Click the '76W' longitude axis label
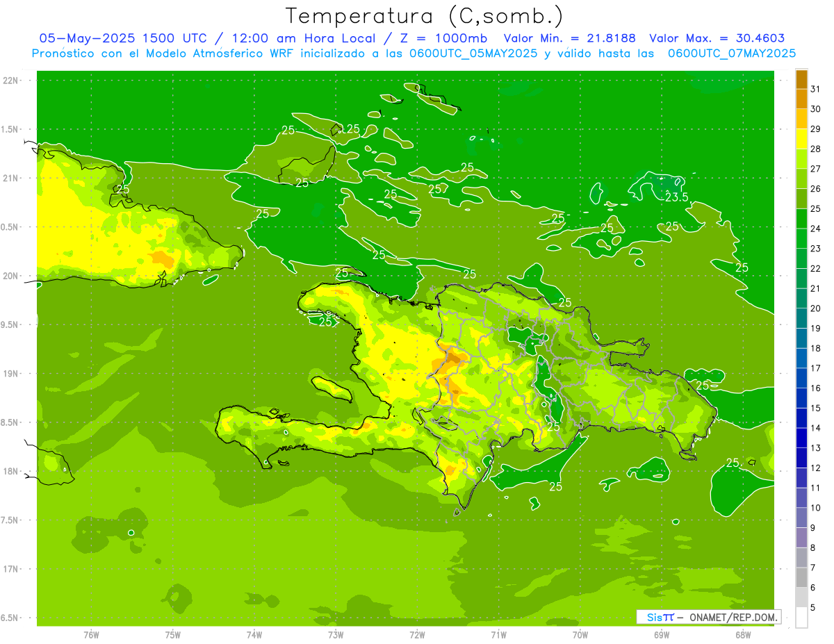Image resolution: width=834 pixels, height=644 pixels. [x=91, y=634]
